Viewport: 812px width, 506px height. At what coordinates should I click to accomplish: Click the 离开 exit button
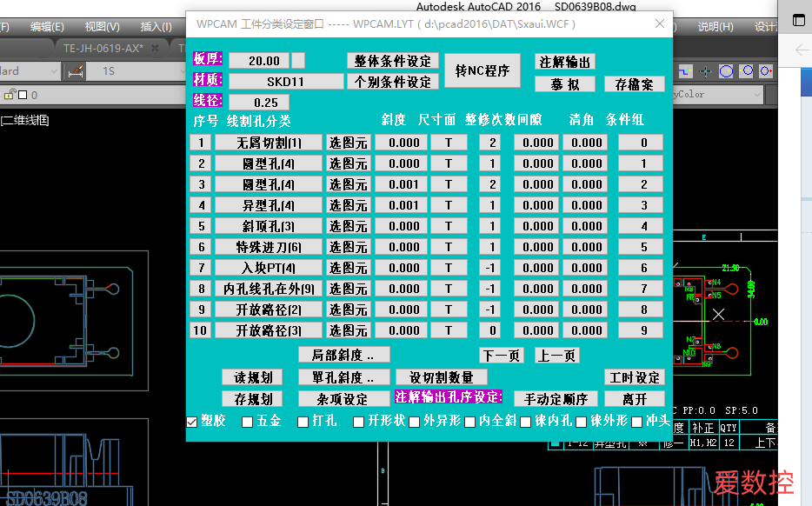pyautogui.click(x=635, y=399)
